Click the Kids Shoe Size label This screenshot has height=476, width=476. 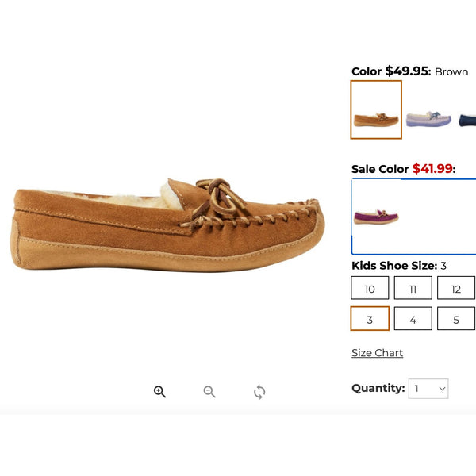(x=394, y=266)
